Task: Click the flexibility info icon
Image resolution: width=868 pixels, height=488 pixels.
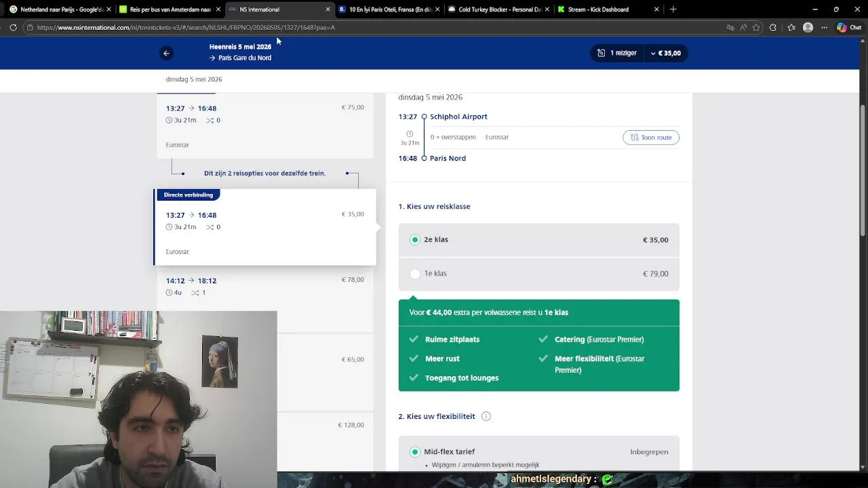Action: [x=486, y=416]
